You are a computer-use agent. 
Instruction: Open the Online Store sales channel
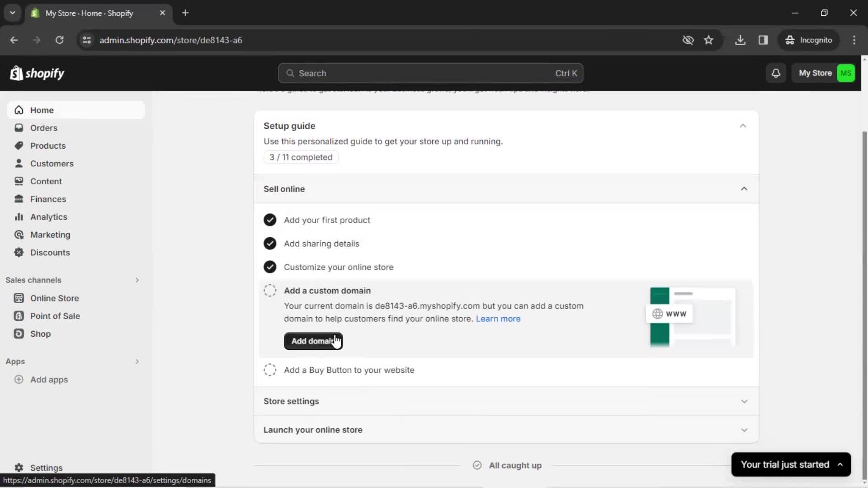(54, 298)
